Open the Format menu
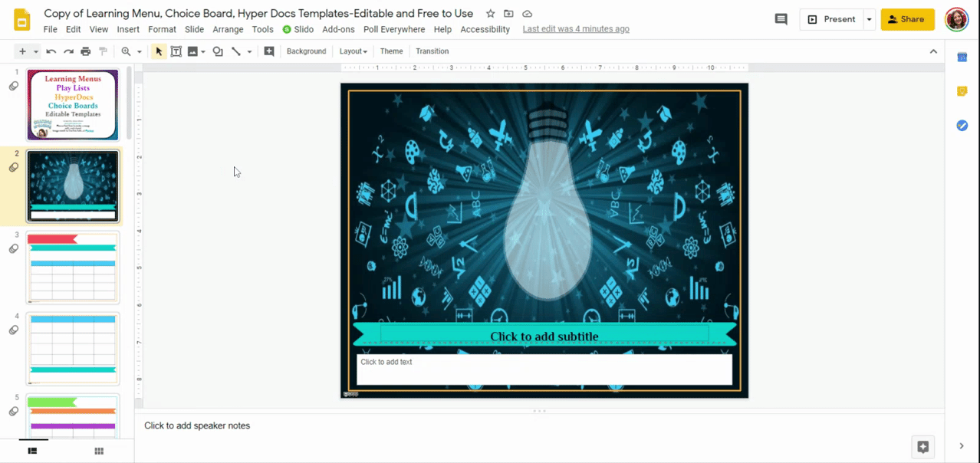The image size is (980, 463). pyautogui.click(x=162, y=29)
